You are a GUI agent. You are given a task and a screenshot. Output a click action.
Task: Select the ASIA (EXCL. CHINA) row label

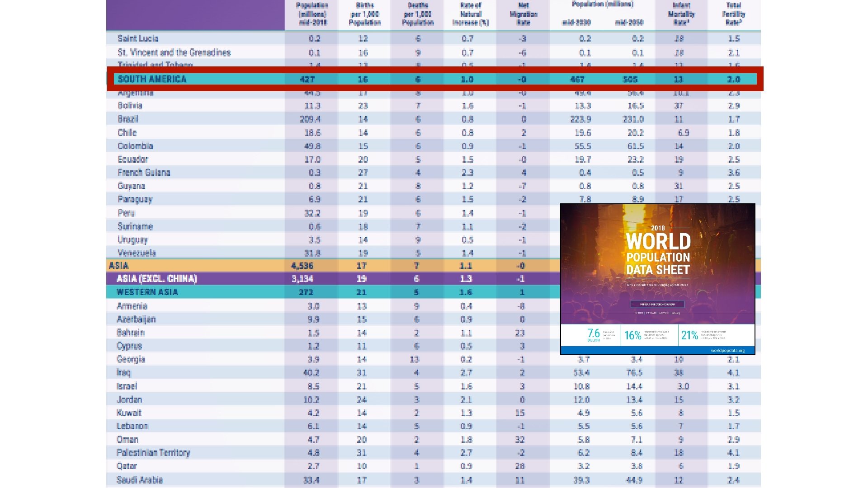coord(156,279)
